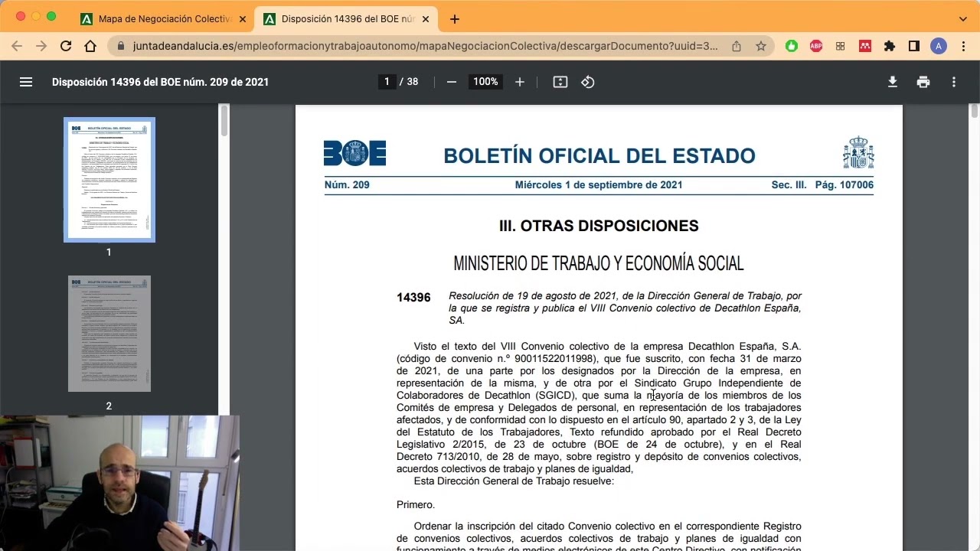
Task: Reload the current page
Action: (66, 46)
